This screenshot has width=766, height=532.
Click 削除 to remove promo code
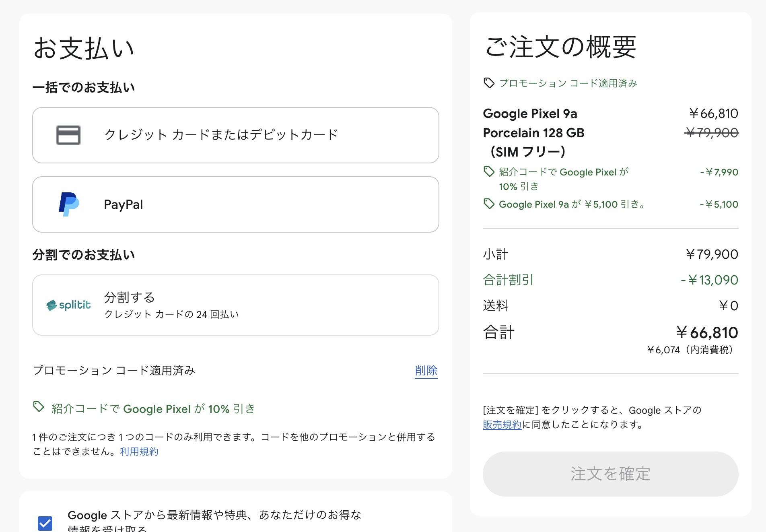426,371
